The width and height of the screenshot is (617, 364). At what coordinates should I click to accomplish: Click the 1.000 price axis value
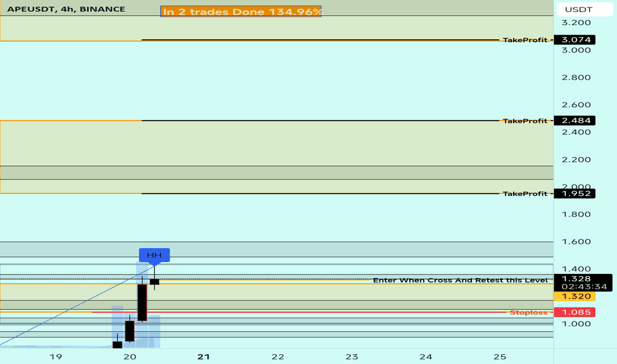(576, 324)
